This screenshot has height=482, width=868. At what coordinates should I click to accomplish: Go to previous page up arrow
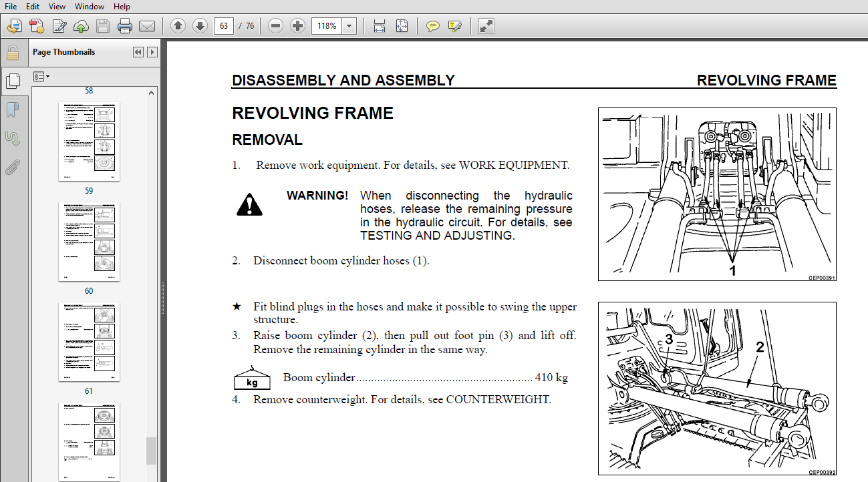tap(178, 26)
